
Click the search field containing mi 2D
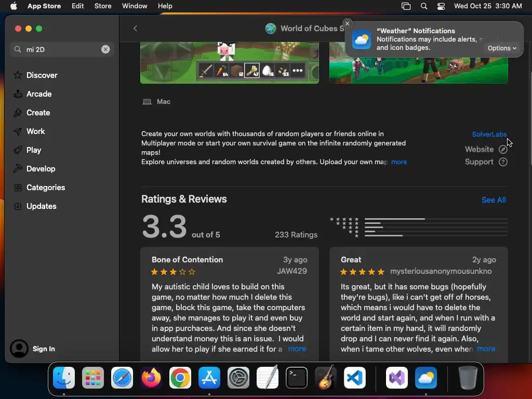tap(62, 49)
